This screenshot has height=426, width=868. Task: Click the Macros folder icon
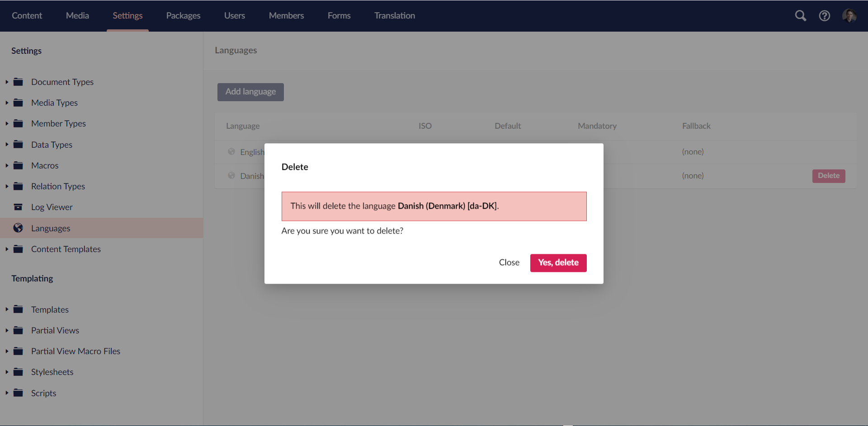[x=18, y=165]
